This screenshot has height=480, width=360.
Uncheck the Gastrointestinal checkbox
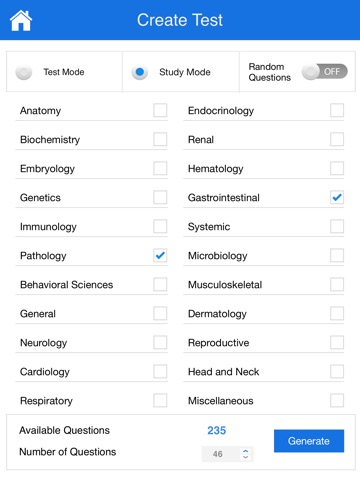[337, 197]
